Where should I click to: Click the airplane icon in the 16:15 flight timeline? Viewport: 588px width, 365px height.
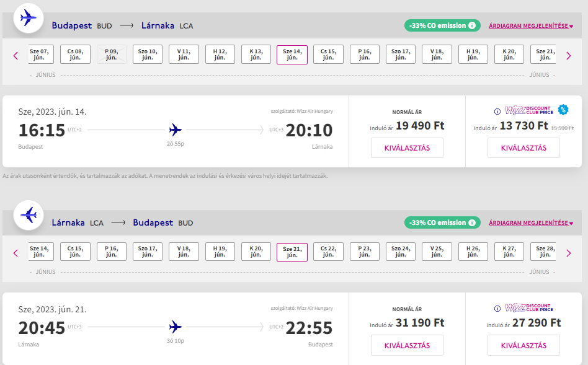coord(176,130)
